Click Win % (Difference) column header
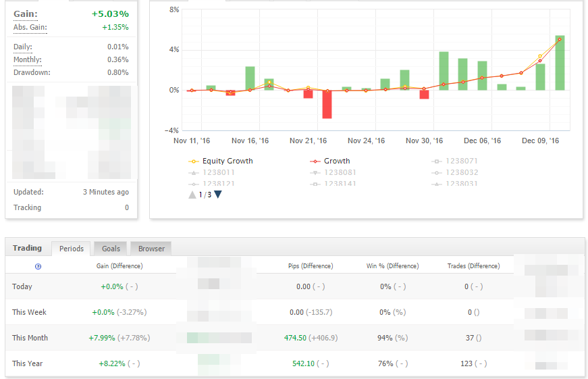The image size is (588, 379). click(393, 266)
